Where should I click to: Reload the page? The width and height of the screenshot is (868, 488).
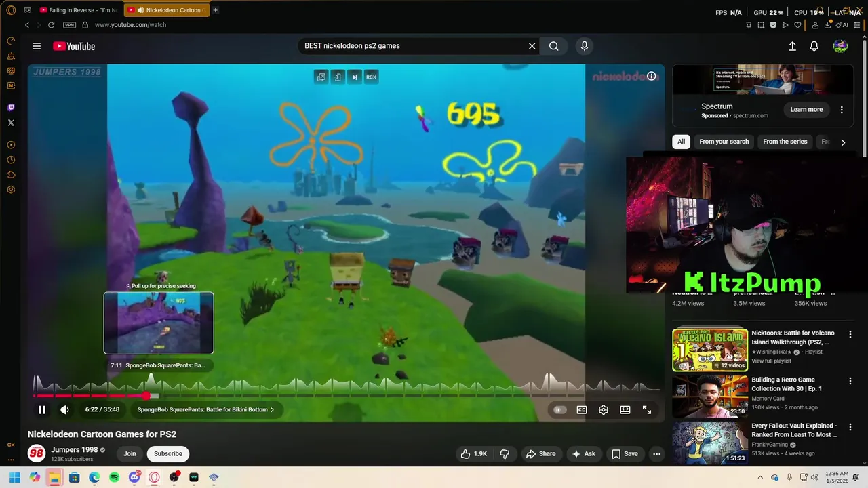click(51, 25)
